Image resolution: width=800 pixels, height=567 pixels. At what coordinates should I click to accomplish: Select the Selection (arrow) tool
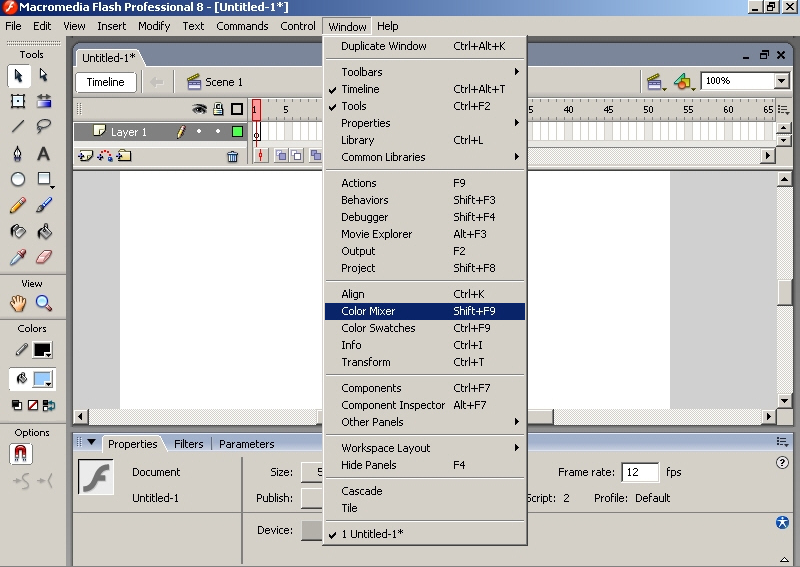tap(18, 76)
